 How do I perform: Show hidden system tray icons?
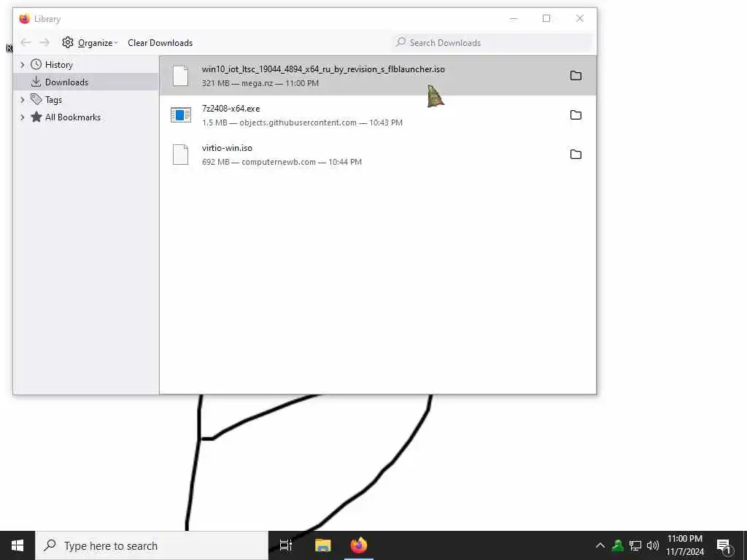coord(600,545)
